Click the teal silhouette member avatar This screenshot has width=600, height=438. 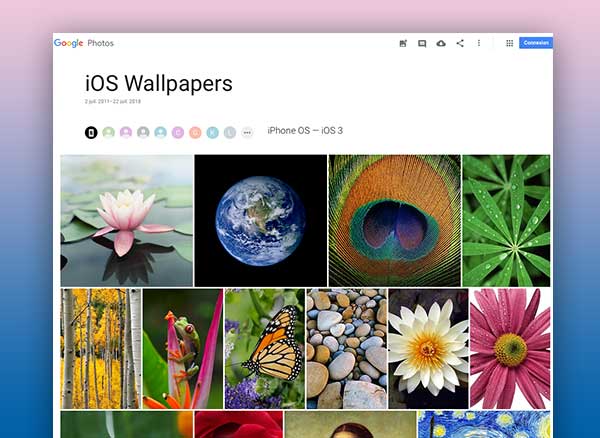click(161, 133)
